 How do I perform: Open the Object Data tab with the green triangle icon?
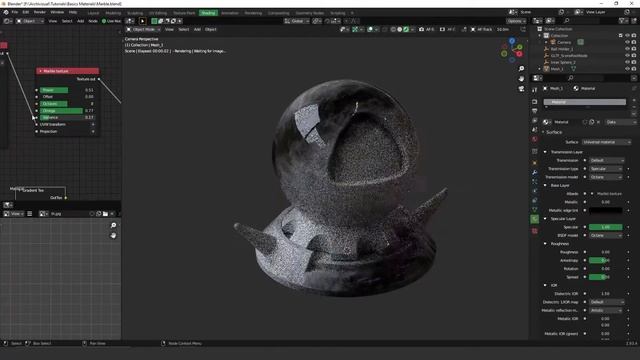coord(535,210)
